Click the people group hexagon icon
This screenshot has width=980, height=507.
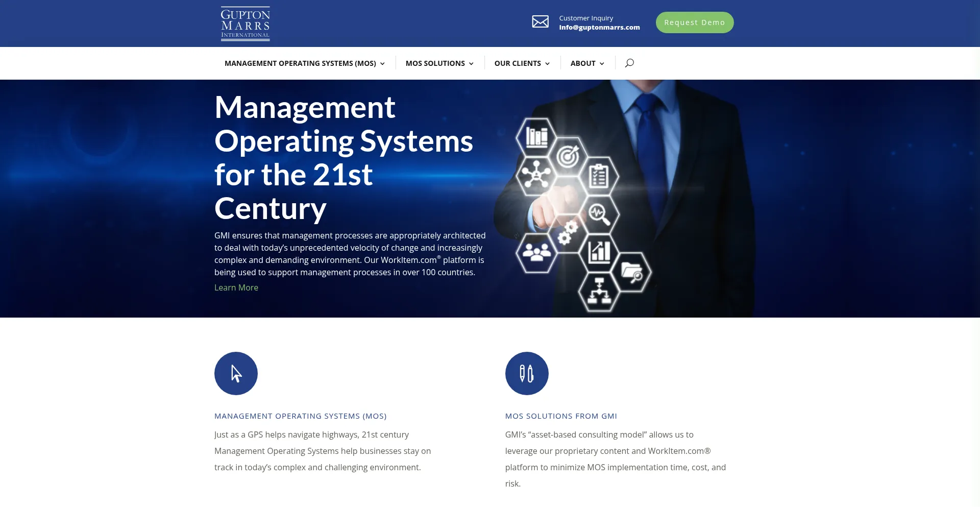[536, 252]
